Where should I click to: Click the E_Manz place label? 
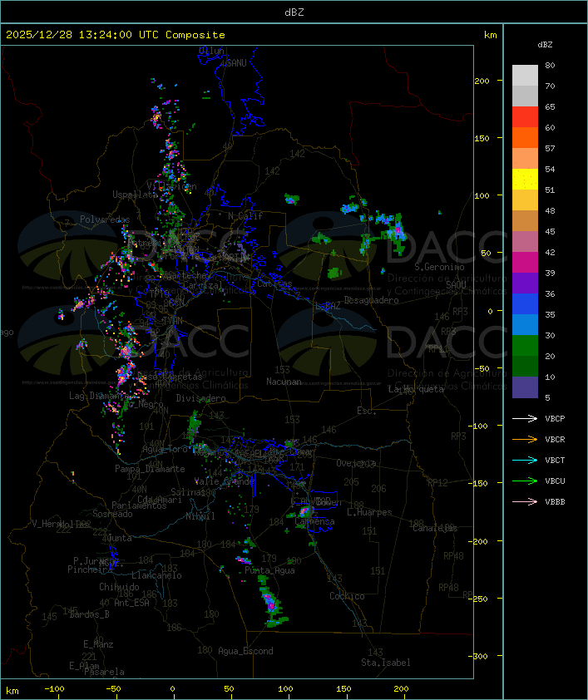coord(98,644)
